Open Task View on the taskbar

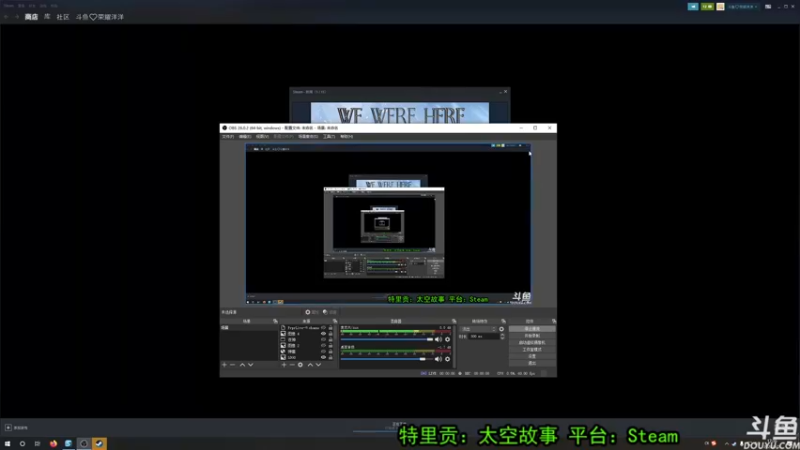(x=37, y=443)
